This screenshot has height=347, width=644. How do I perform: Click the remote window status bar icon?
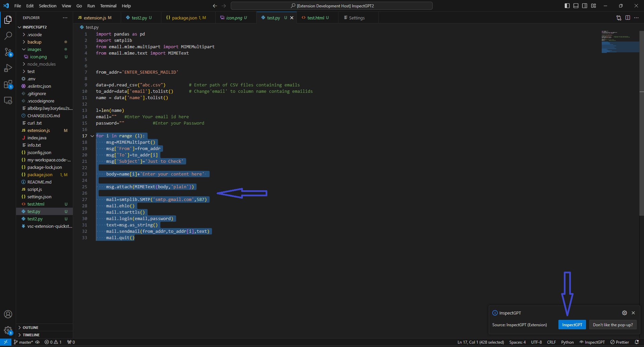pos(6,342)
